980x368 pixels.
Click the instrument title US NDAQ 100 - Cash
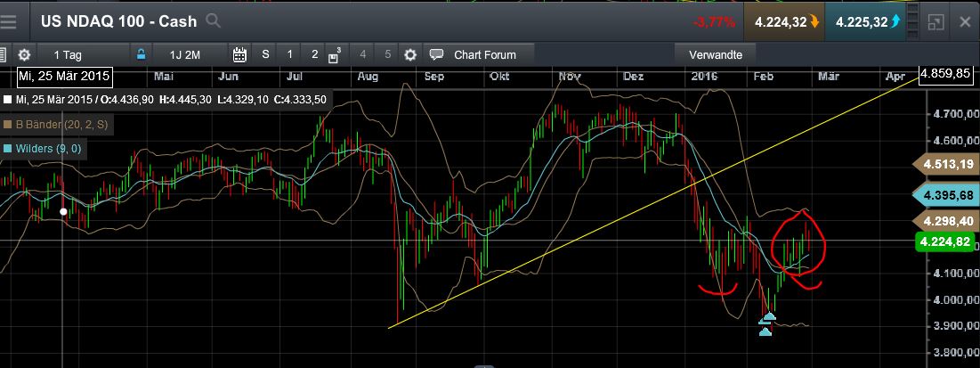(118, 21)
